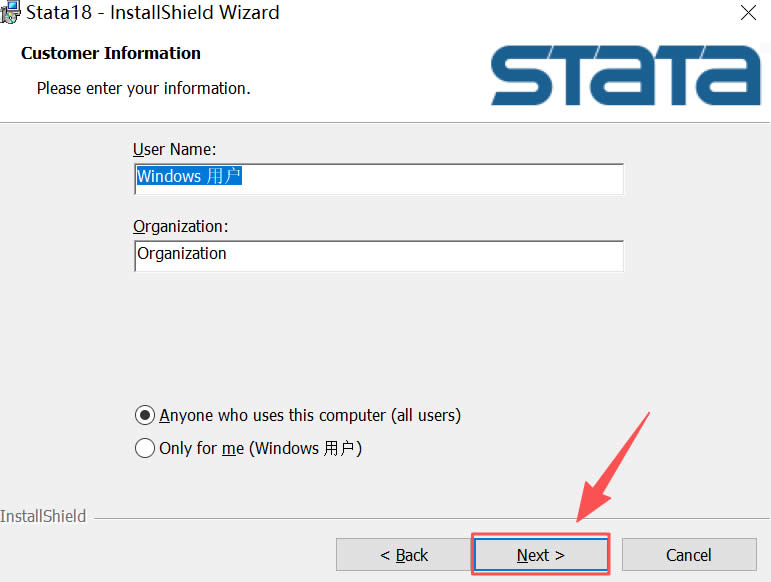Viewport: 771px width, 582px height.
Task: Click the highlighted 'Windows 用户' text
Action: tap(189, 177)
